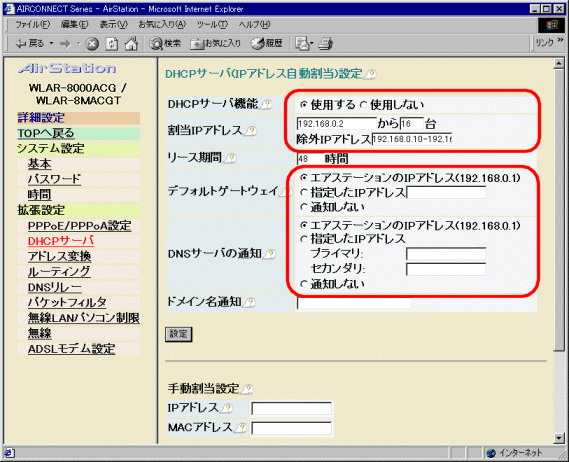Click the Home icon in toolbar
The image size is (569, 462).
(131, 44)
